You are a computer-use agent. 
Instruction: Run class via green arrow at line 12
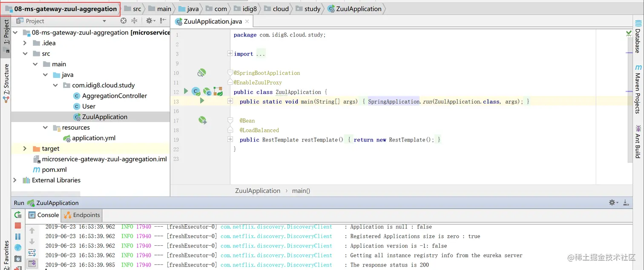pos(186,91)
